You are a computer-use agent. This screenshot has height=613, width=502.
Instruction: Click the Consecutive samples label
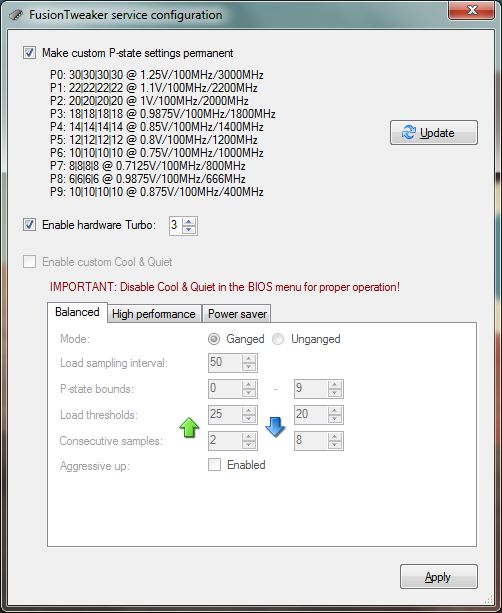click(x=111, y=441)
